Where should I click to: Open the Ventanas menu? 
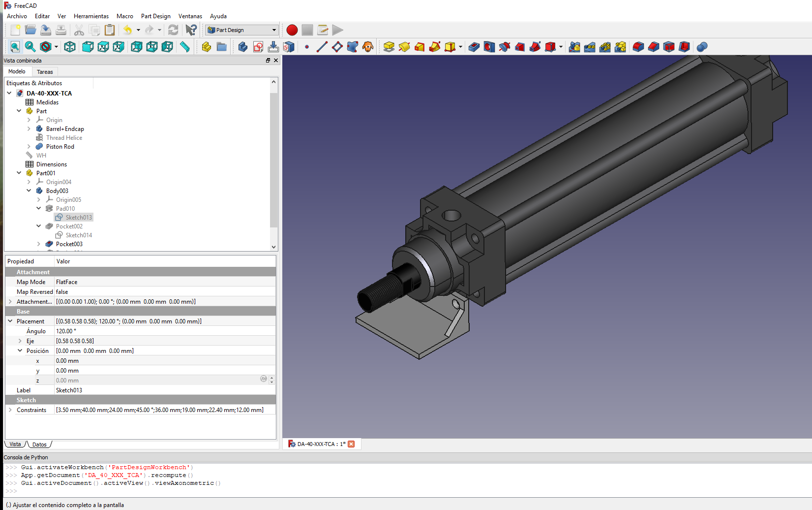pyautogui.click(x=190, y=16)
